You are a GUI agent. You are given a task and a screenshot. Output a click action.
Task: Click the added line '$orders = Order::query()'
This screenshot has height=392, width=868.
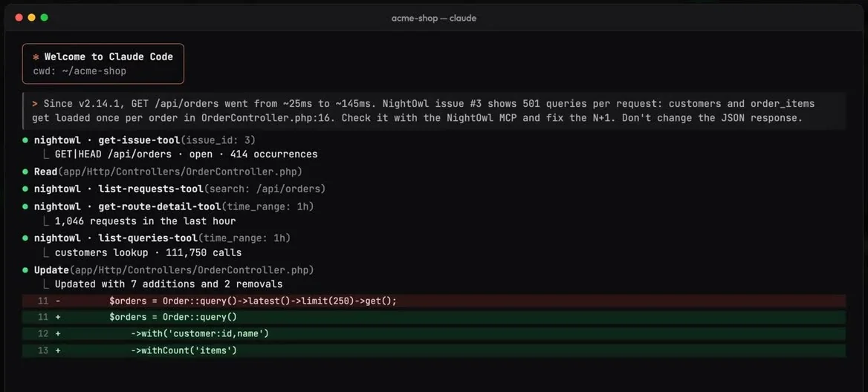coord(172,317)
